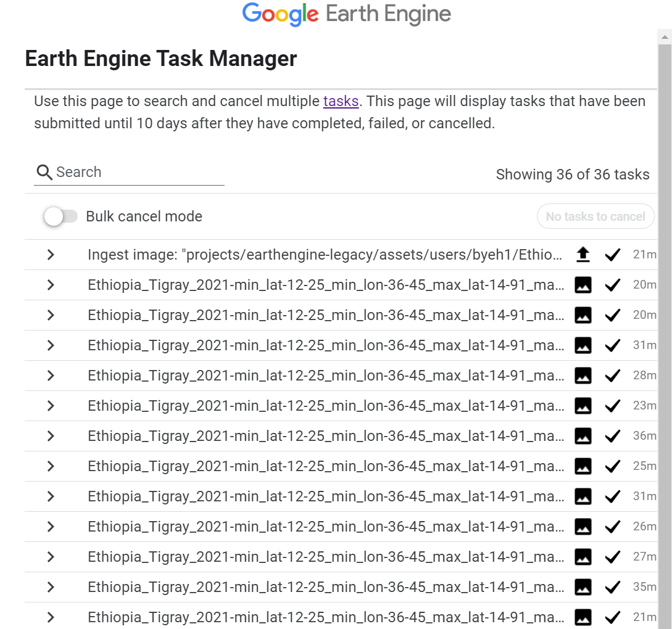Click the Earth Engine Task Manager heading
The width and height of the screenshot is (672, 629).
(160, 59)
